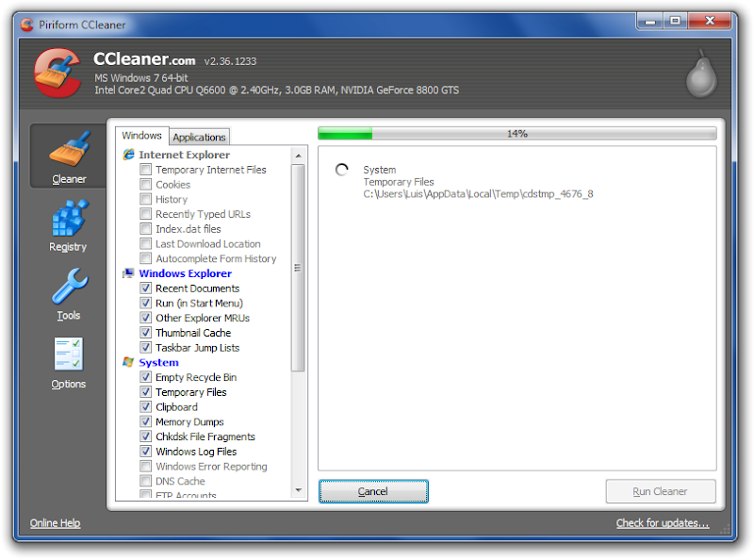Select the Windows Explorer heading
The image size is (754, 560).
pos(185,273)
